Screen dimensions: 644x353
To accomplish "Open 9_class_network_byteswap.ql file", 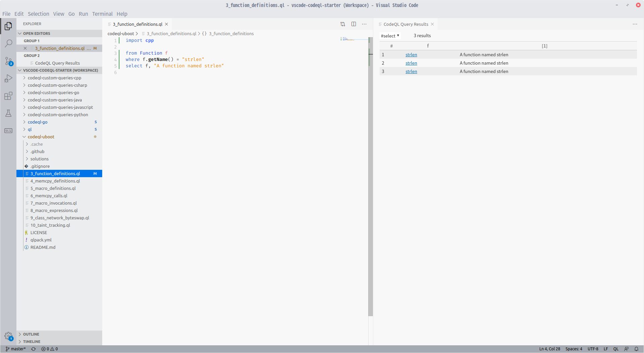I will (x=60, y=218).
